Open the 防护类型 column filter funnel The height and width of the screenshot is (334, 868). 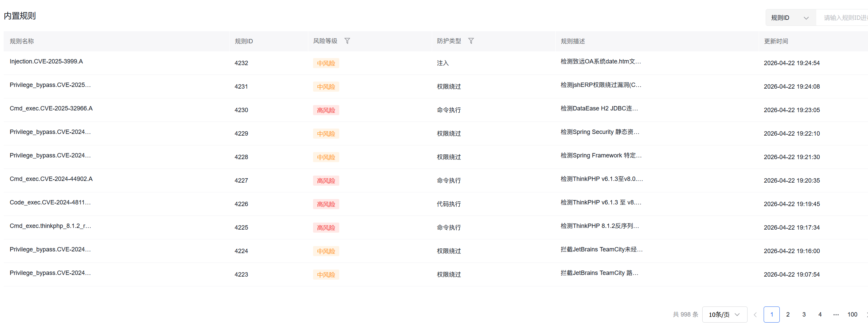pos(471,41)
